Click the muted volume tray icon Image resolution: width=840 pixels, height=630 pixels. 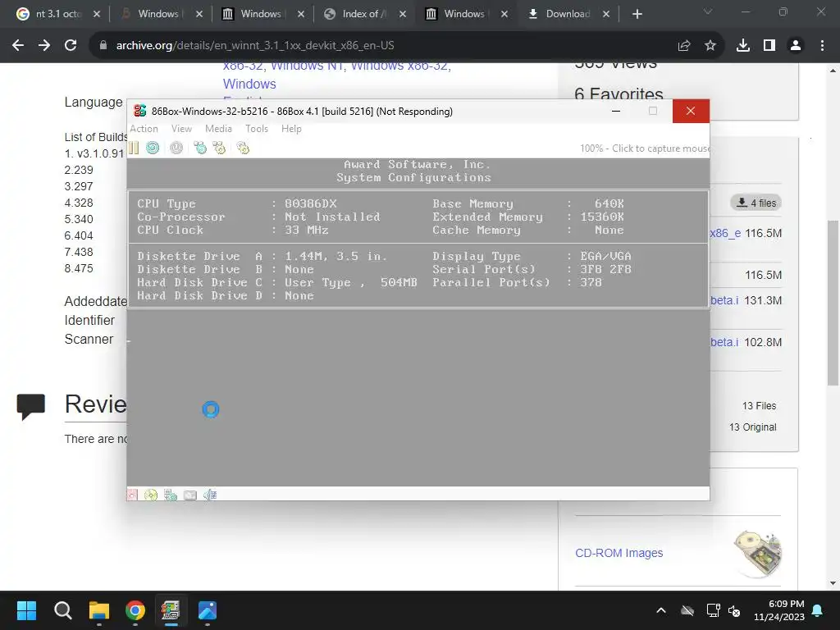click(734, 610)
